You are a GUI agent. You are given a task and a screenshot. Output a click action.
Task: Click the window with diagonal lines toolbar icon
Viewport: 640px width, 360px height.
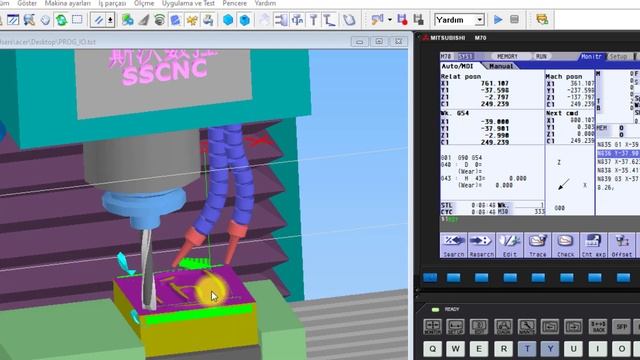13,20
